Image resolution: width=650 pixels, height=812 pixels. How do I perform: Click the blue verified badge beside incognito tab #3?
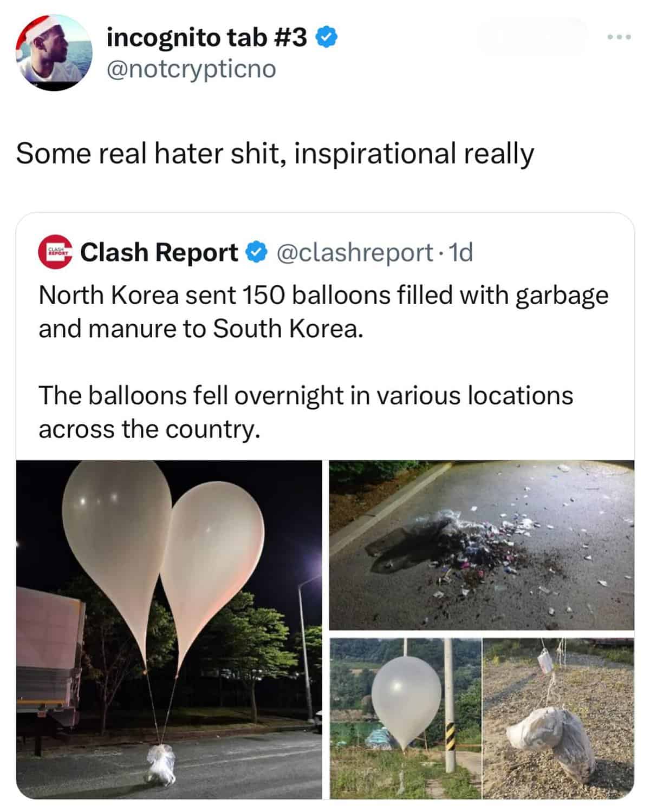[327, 37]
